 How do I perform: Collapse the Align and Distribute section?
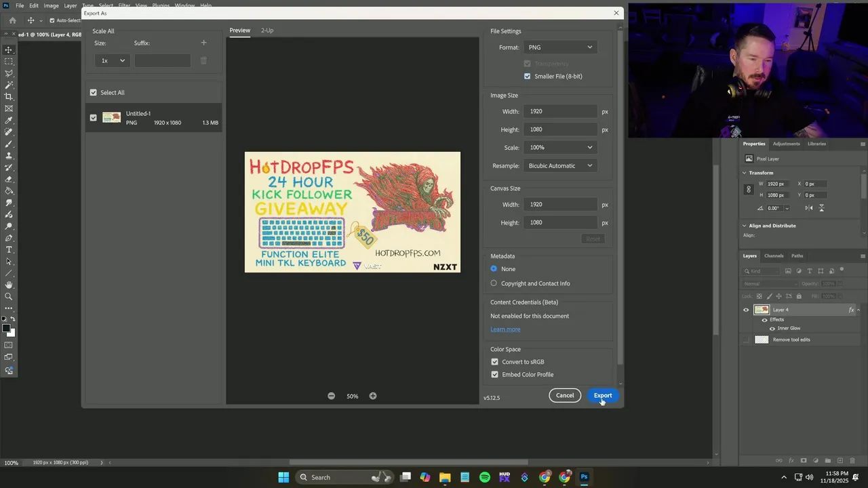click(x=745, y=226)
